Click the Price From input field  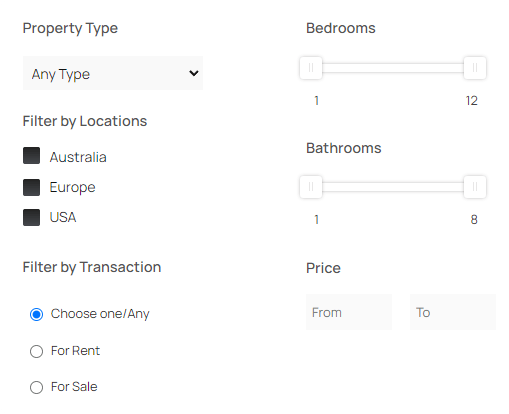(349, 312)
